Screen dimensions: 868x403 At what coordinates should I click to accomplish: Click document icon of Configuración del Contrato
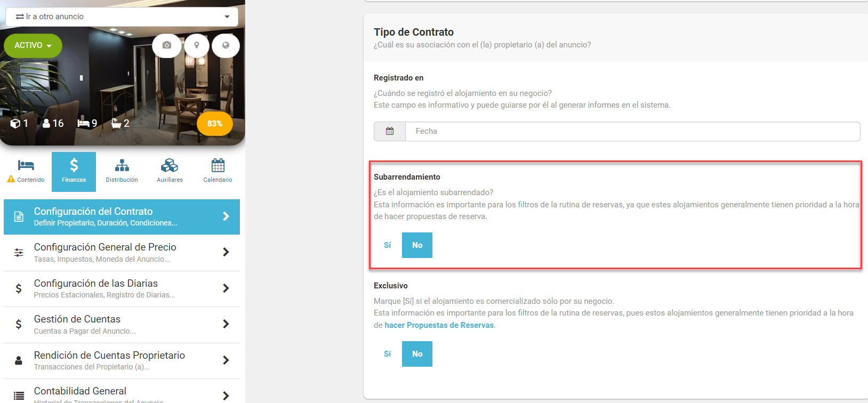click(x=19, y=216)
